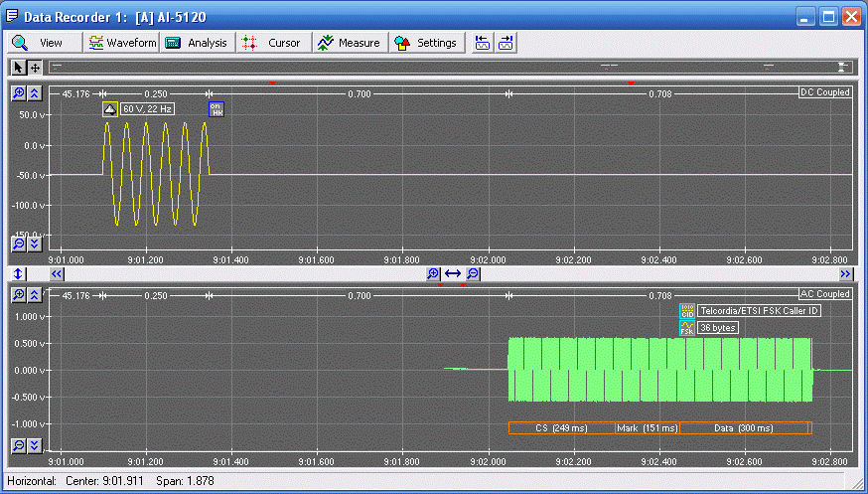Click the on-hook event marker icon

pos(216,108)
